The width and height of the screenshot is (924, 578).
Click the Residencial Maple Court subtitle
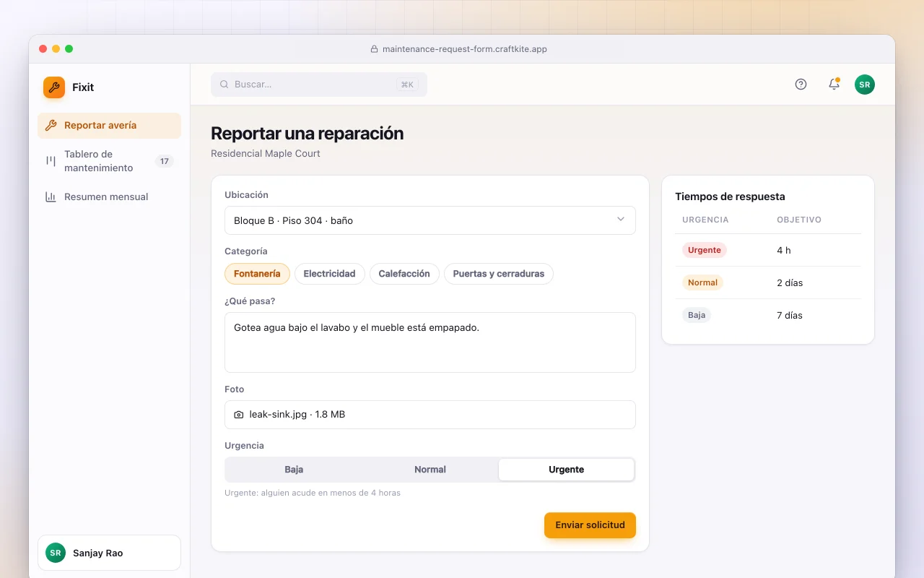click(266, 153)
